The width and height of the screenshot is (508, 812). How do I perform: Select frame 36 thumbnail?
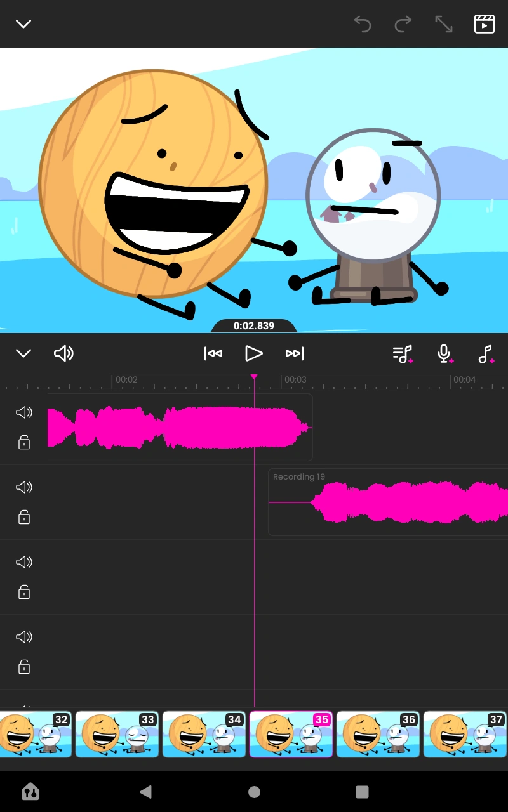[x=378, y=734]
